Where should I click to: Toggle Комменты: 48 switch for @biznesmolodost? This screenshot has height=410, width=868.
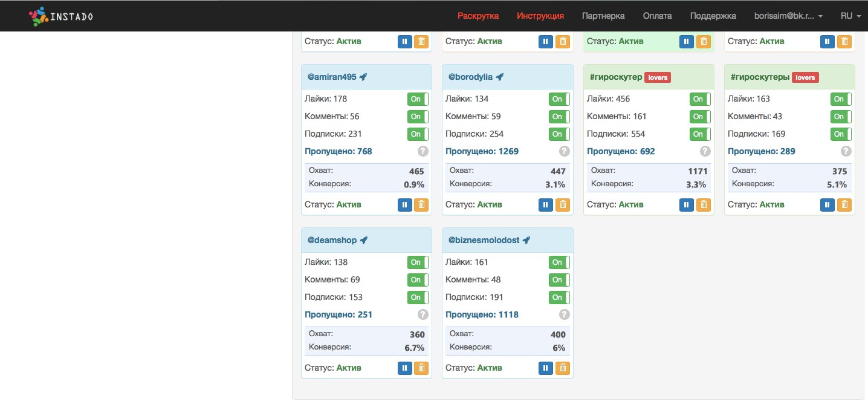pos(559,280)
